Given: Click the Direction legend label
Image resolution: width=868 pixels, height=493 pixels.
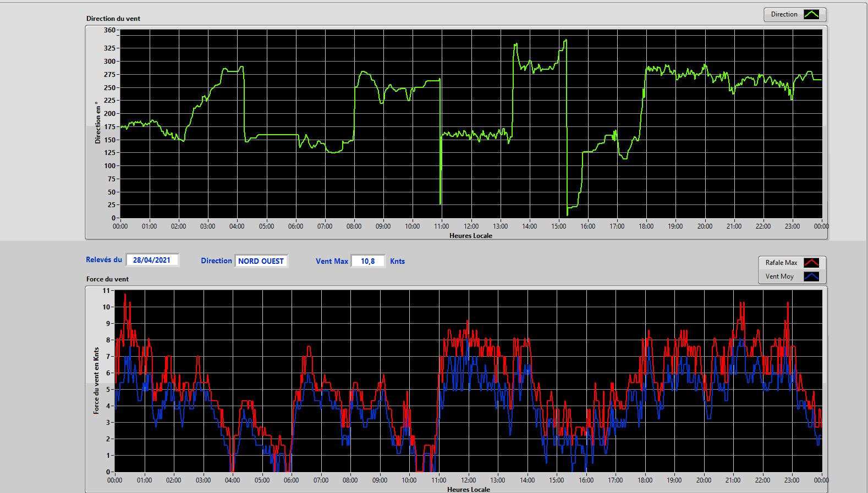Looking at the screenshot, I should (784, 14).
